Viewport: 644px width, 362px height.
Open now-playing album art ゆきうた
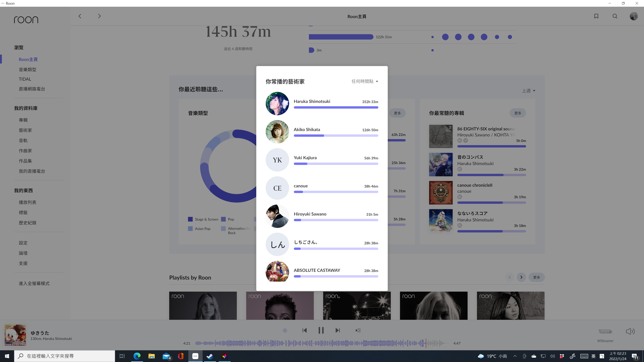[15, 335]
